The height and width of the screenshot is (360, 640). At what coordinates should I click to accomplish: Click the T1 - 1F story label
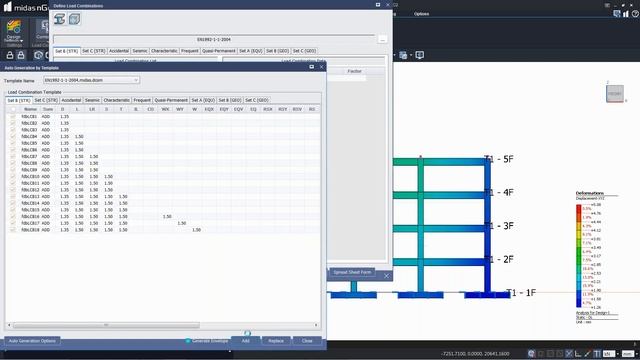[521, 293]
